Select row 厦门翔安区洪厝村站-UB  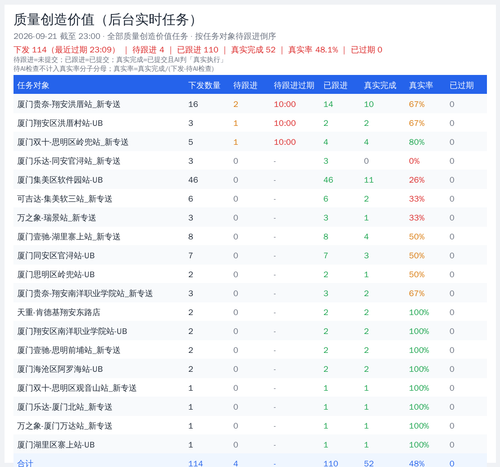(x=250, y=123)
